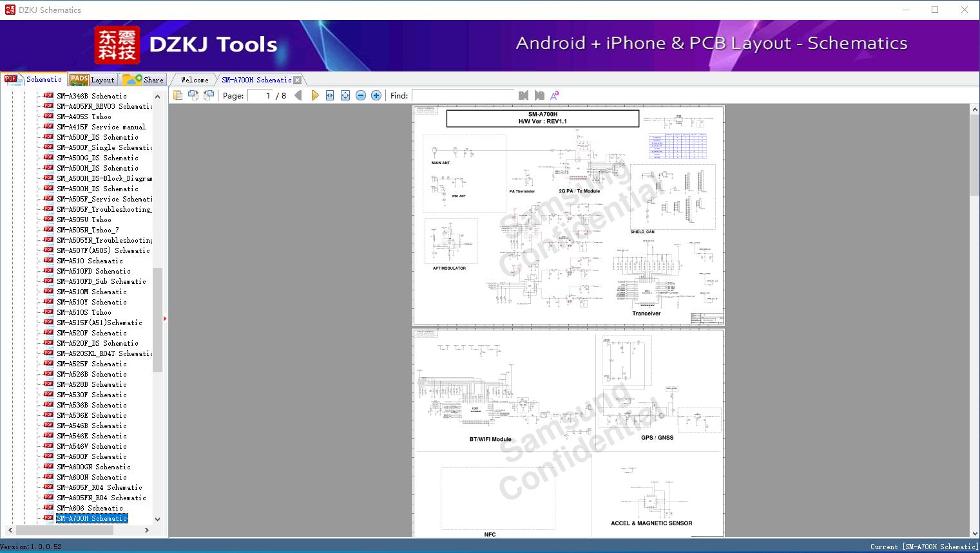The height and width of the screenshot is (553, 980).
Task: Open SM-A510Y Schematic
Action: 91,302
